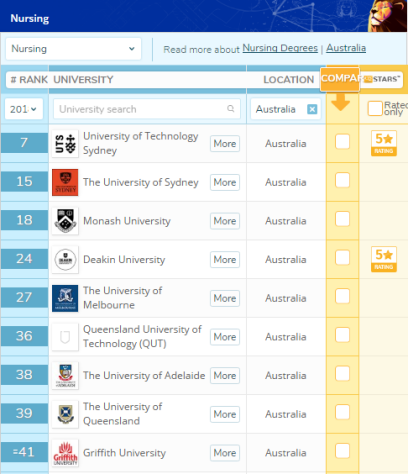
Task: Click More for Griffith University
Action: click(x=225, y=453)
